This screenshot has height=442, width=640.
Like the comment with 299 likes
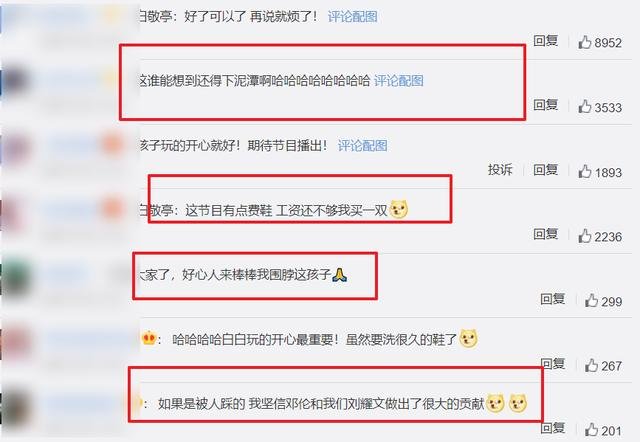[591, 300]
